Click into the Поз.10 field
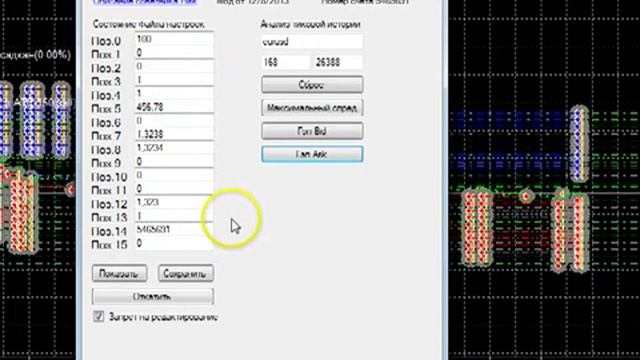The width and height of the screenshot is (640, 360). coord(174,175)
